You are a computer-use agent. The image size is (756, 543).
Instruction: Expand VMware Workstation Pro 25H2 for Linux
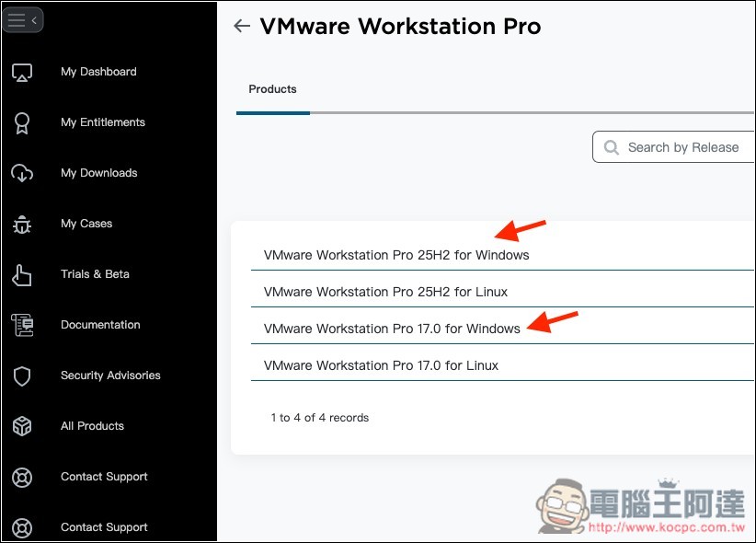click(386, 292)
